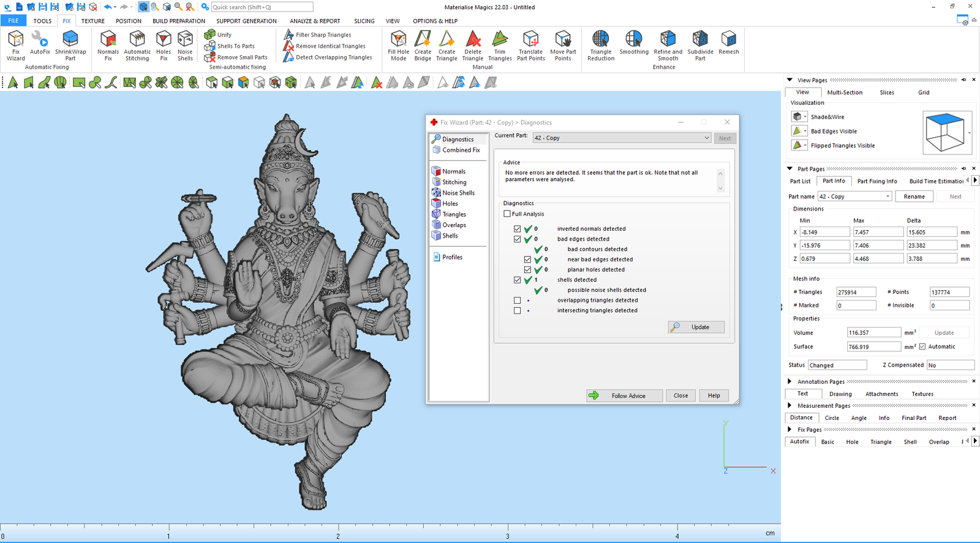Select Subdivide Part
The image size is (980, 543).
coord(700,46)
